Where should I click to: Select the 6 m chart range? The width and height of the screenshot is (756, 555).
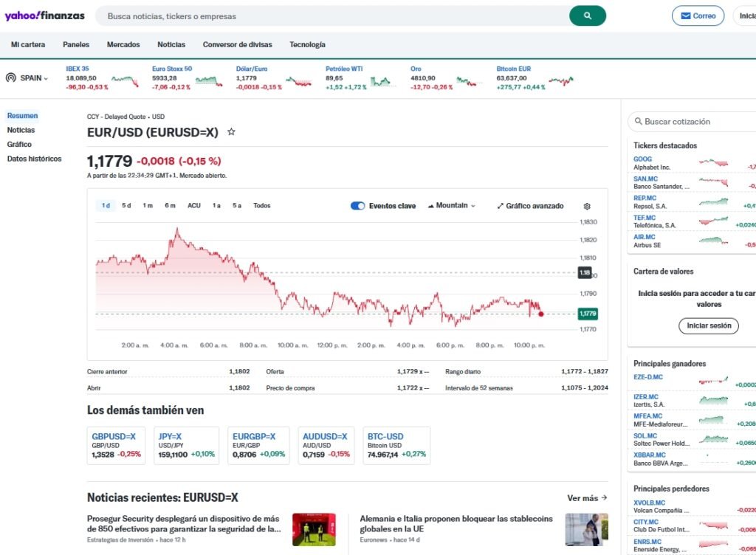(x=170, y=206)
